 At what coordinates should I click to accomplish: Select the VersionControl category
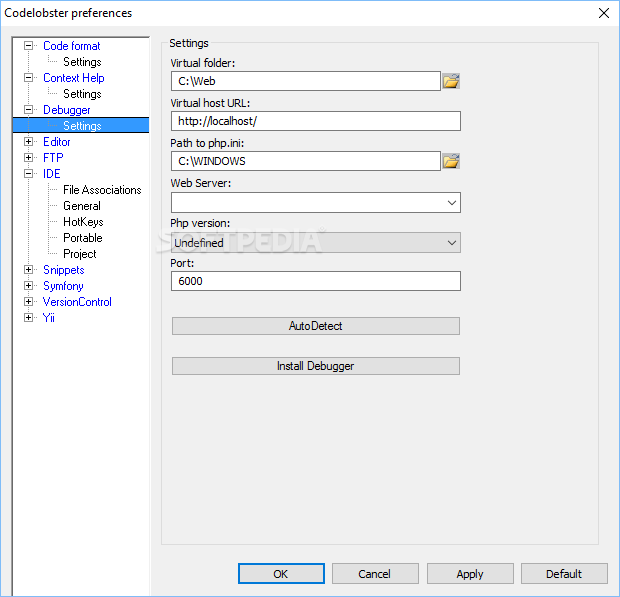(x=77, y=302)
